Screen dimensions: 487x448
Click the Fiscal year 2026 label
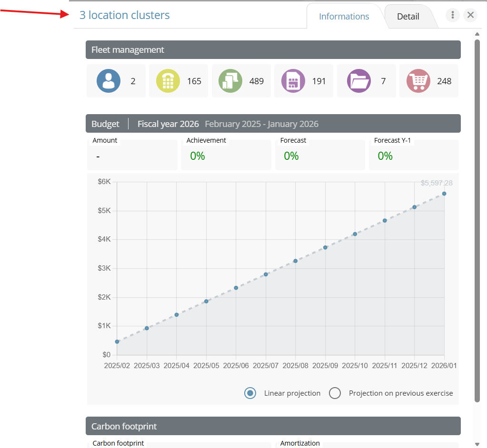168,124
